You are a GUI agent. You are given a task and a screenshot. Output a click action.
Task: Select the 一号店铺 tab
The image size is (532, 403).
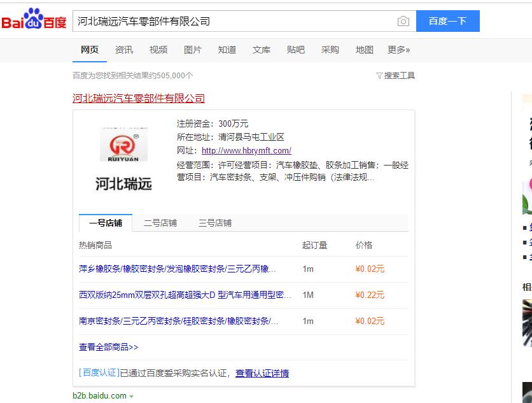[106, 223]
